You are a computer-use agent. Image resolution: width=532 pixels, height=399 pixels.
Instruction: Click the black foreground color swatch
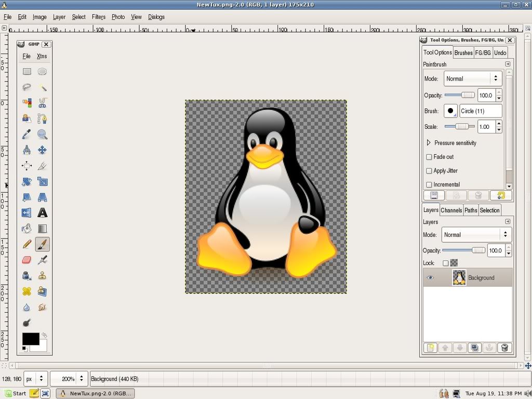31,339
